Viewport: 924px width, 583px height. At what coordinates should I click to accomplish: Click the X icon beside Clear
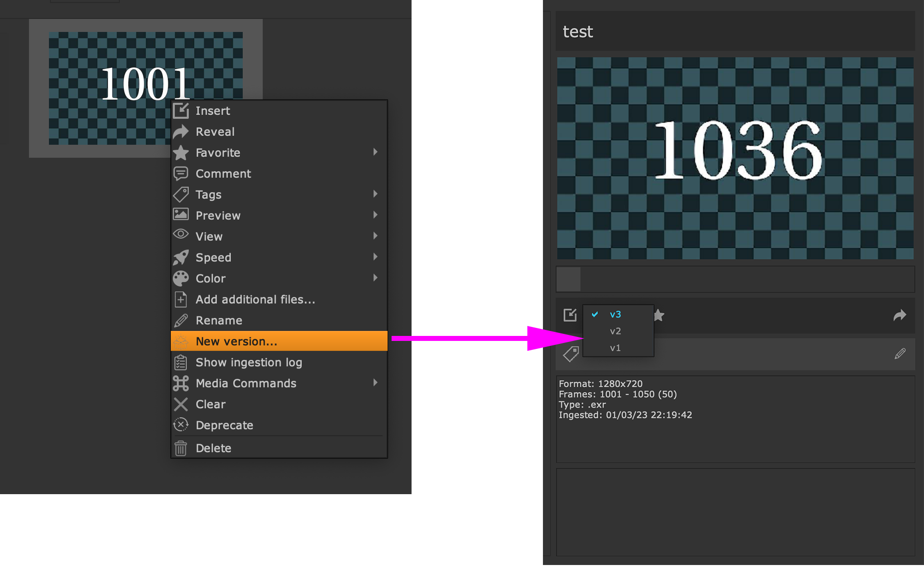click(181, 404)
